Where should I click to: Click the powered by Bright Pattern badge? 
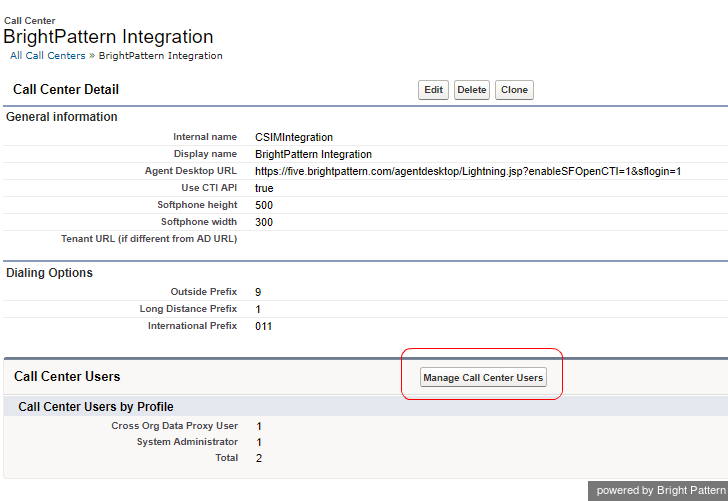coord(658,491)
